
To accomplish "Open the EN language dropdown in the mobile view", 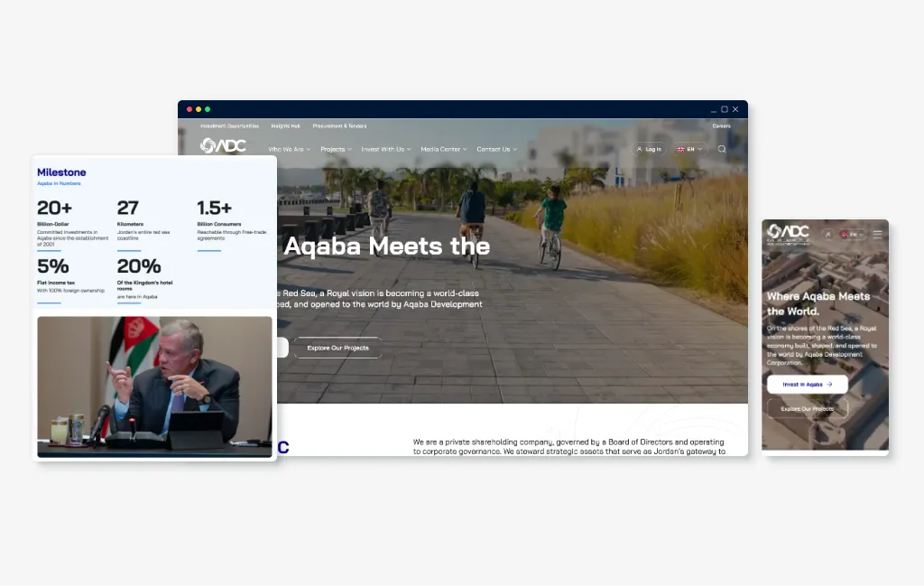I will click(x=852, y=234).
